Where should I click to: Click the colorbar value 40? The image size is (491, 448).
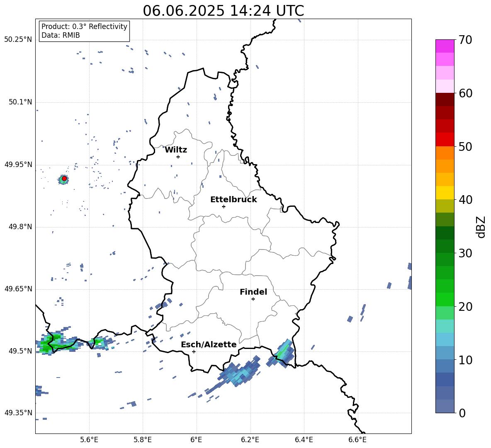465,200
